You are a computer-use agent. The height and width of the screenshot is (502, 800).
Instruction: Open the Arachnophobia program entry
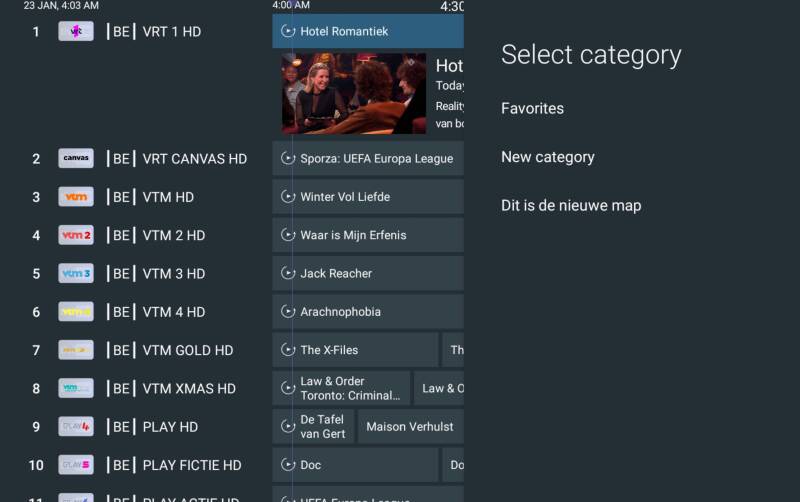click(367, 312)
